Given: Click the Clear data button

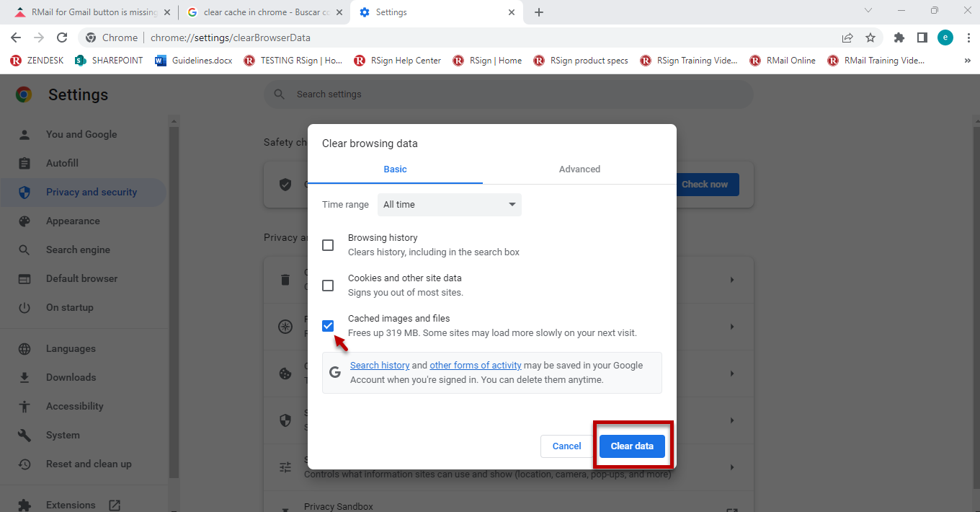Looking at the screenshot, I should coord(632,446).
